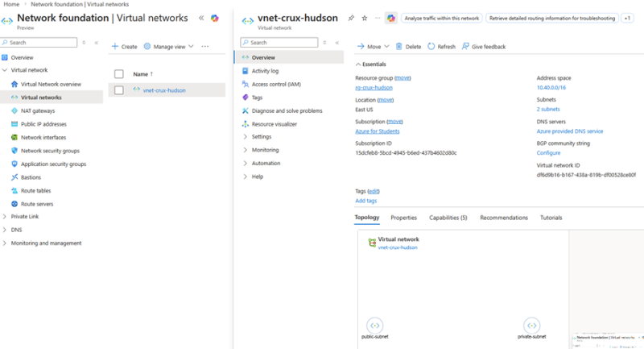Click the Delete trash icon
644x349 pixels.
[399, 47]
